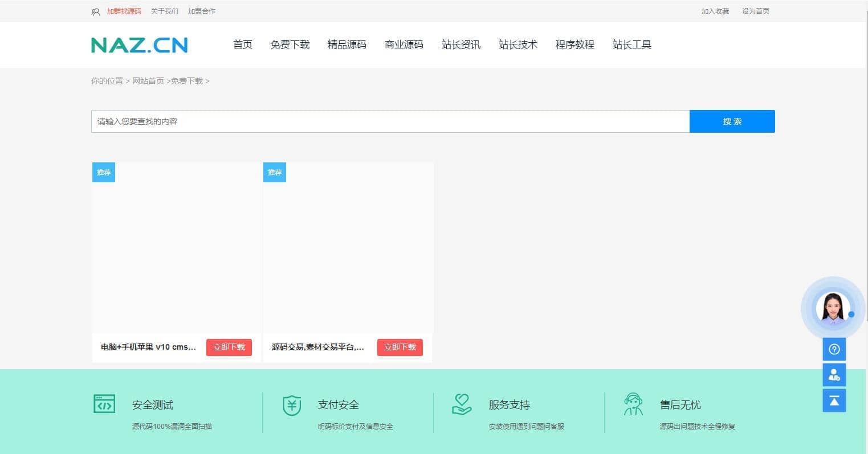Open the 首页 navigation menu item
Viewport: 868px width, 454px height.
pos(243,44)
